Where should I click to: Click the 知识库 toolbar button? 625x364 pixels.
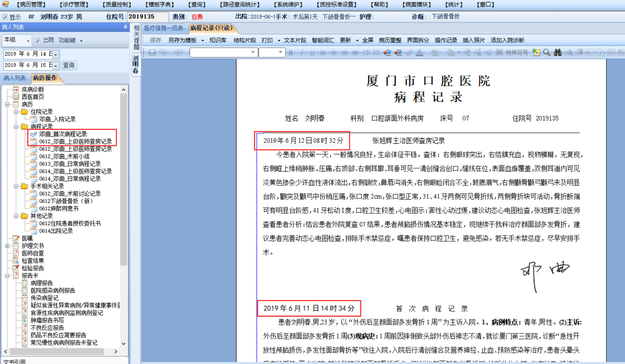coord(218,40)
